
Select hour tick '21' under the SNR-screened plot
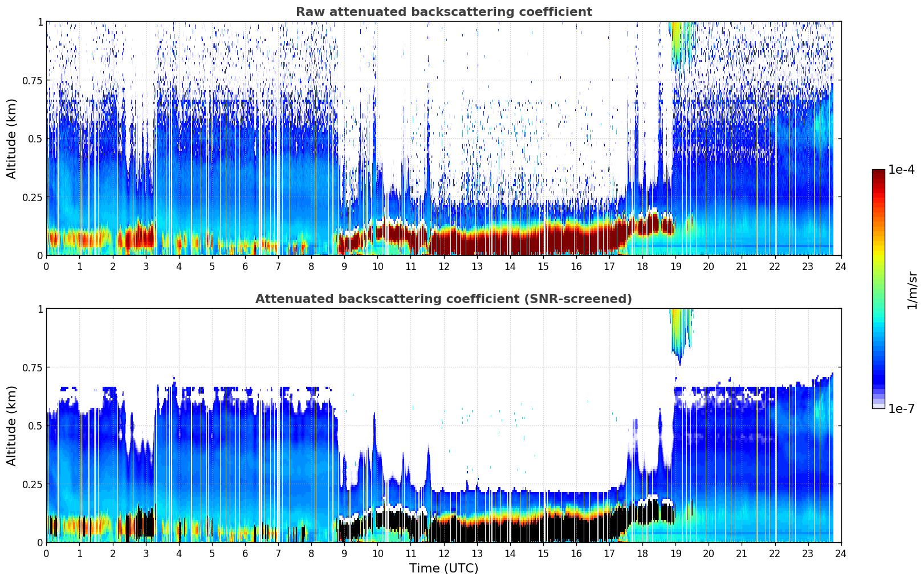pos(742,553)
